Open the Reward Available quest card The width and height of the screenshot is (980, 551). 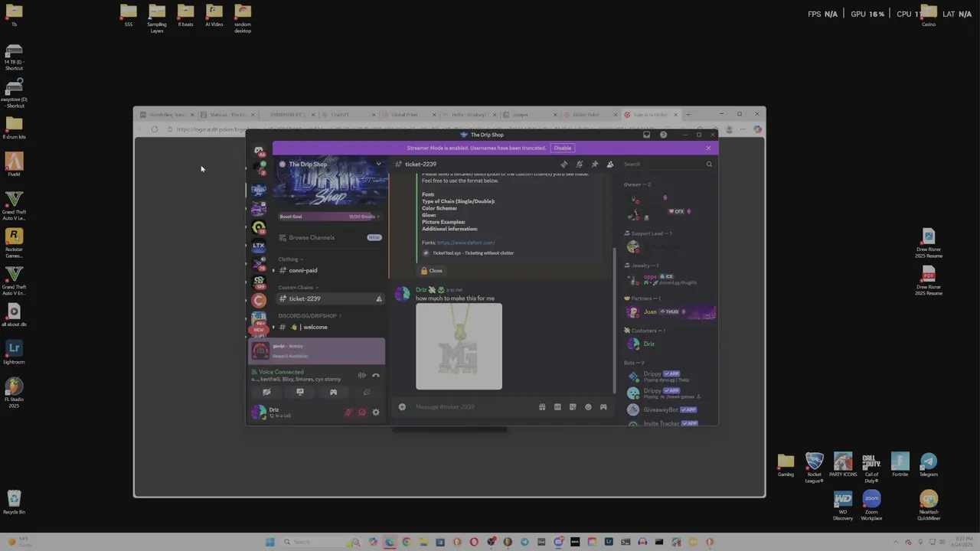click(x=317, y=351)
